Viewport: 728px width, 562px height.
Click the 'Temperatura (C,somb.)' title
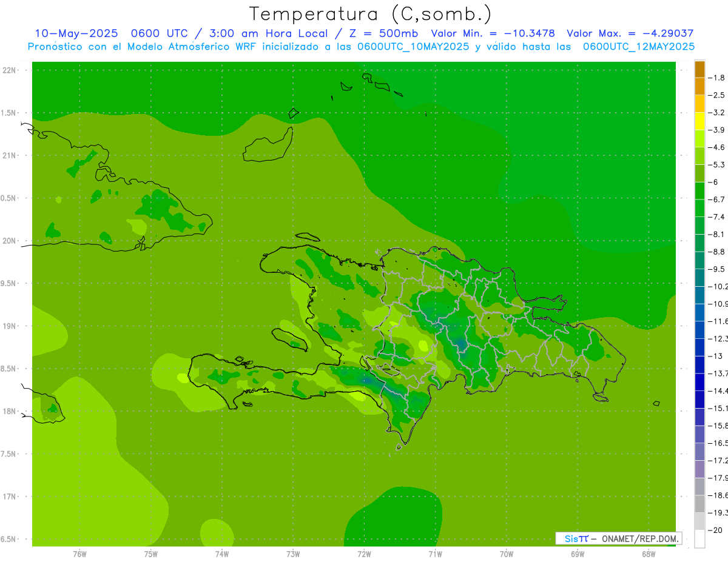point(370,14)
